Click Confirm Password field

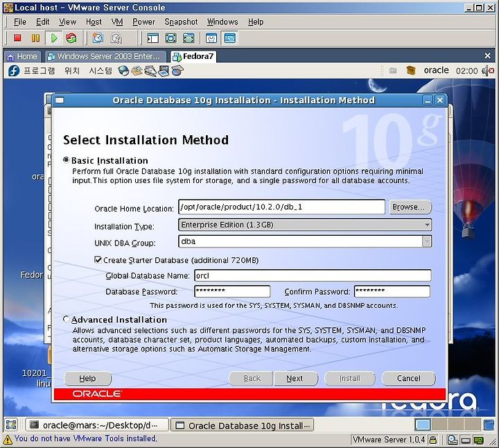click(392, 291)
